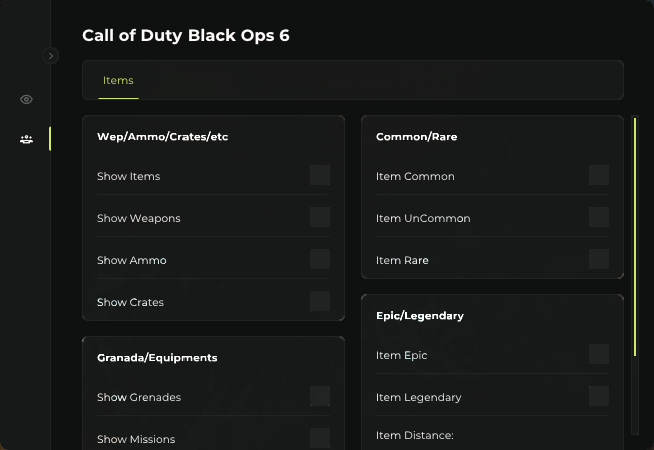Click the Item Distance: label

[x=415, y=435]
